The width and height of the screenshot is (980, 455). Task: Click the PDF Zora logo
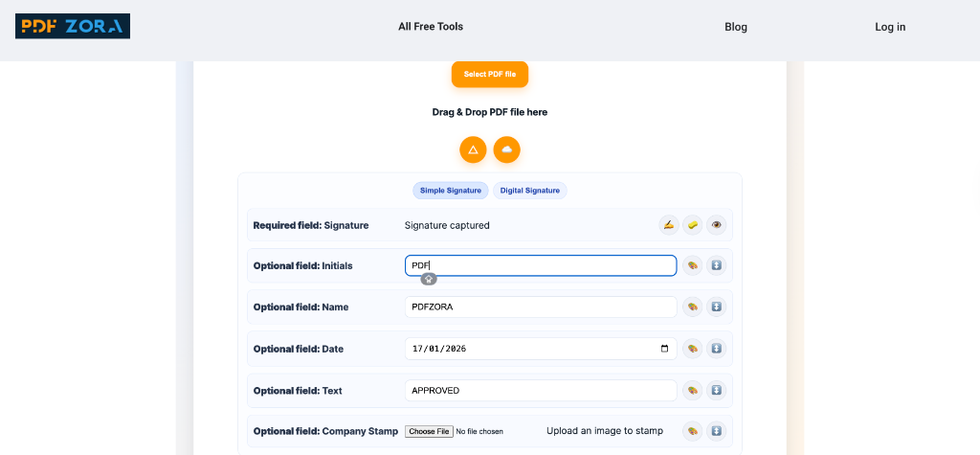tap(73, 27)
